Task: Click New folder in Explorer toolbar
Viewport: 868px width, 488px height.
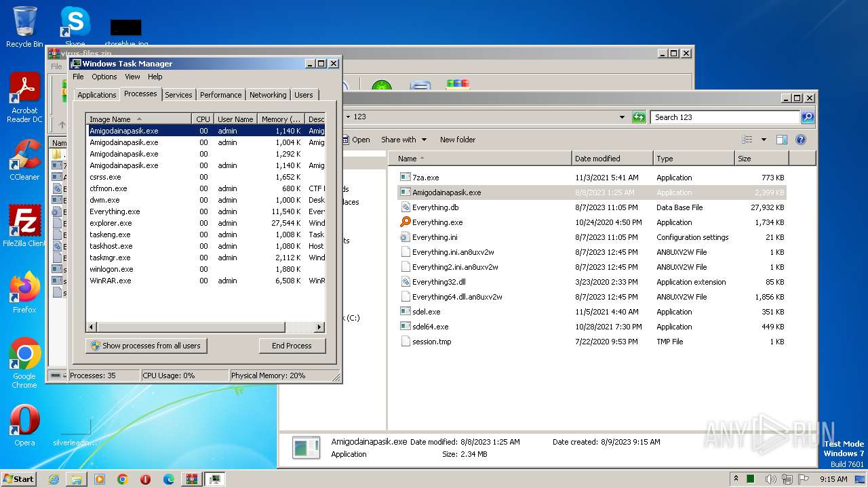Action: click(458, 140)
